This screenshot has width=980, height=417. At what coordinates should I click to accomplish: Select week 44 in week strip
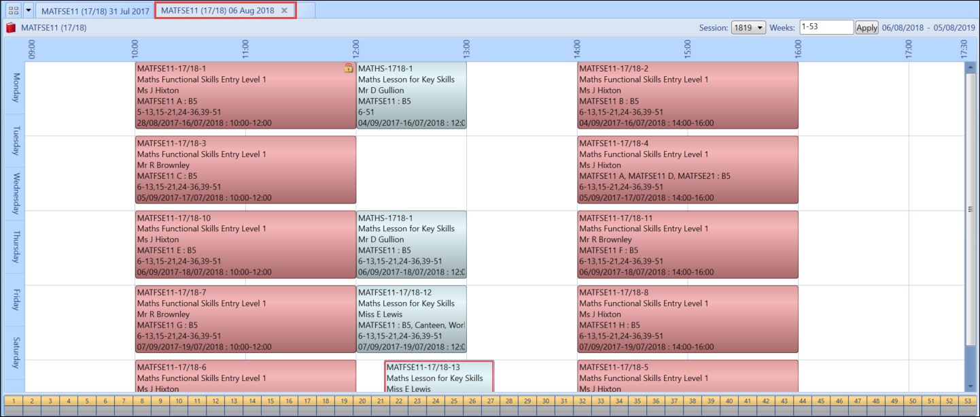click(x=803, y=401)
